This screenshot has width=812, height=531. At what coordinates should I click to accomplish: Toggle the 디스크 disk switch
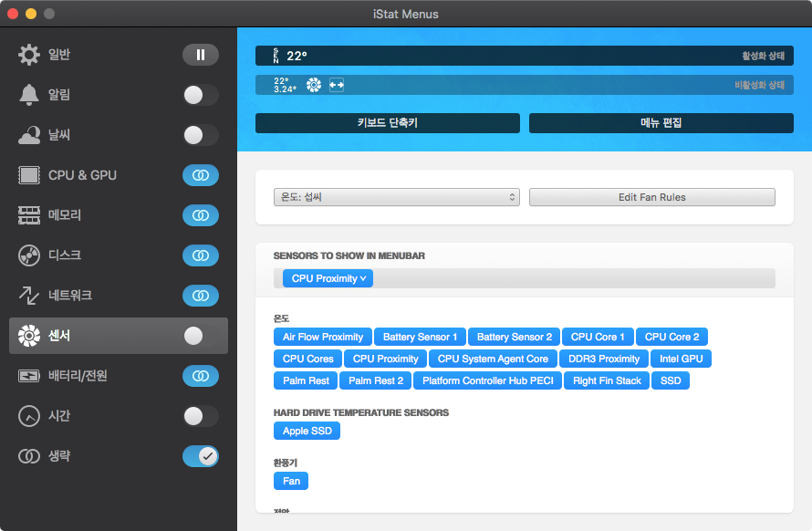pyautogui.click(x=201, y=255)
